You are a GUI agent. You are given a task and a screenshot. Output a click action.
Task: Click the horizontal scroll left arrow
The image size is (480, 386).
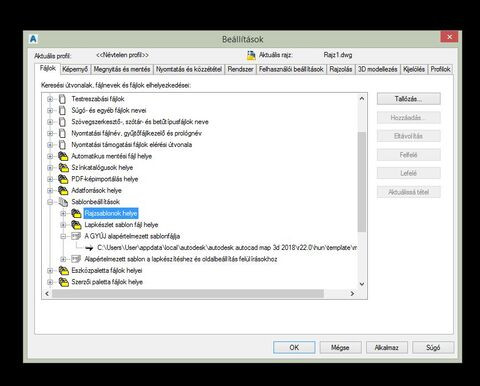point(47,294)
